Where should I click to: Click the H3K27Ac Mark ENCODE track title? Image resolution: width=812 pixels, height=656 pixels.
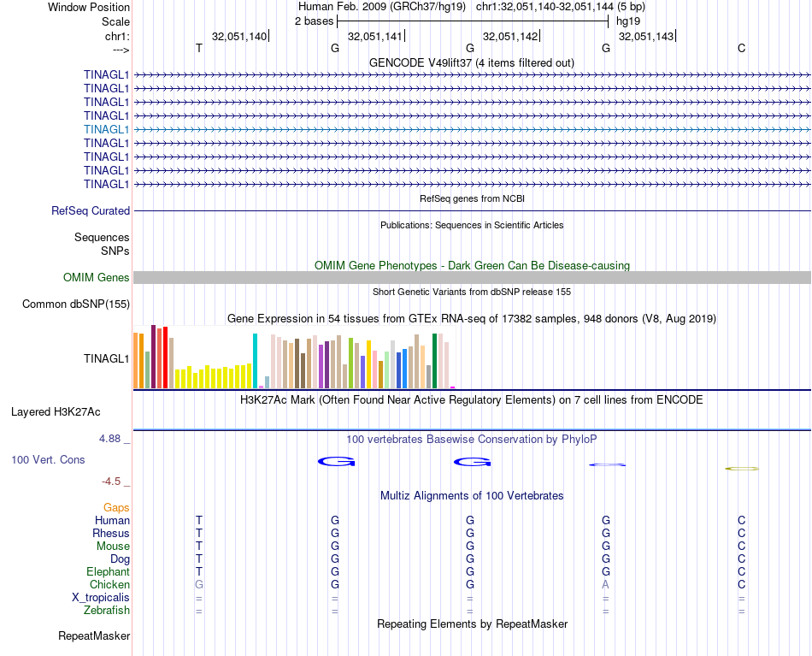[472, 400]
